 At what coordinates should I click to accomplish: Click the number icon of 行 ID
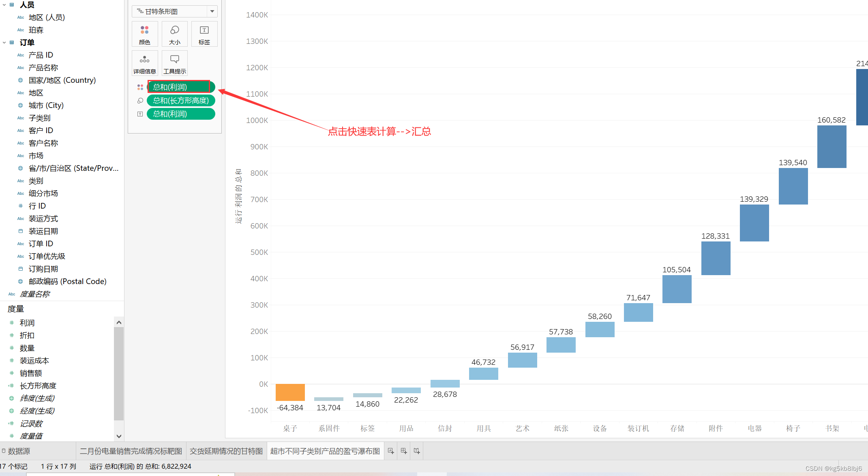[x=21, y=206]
